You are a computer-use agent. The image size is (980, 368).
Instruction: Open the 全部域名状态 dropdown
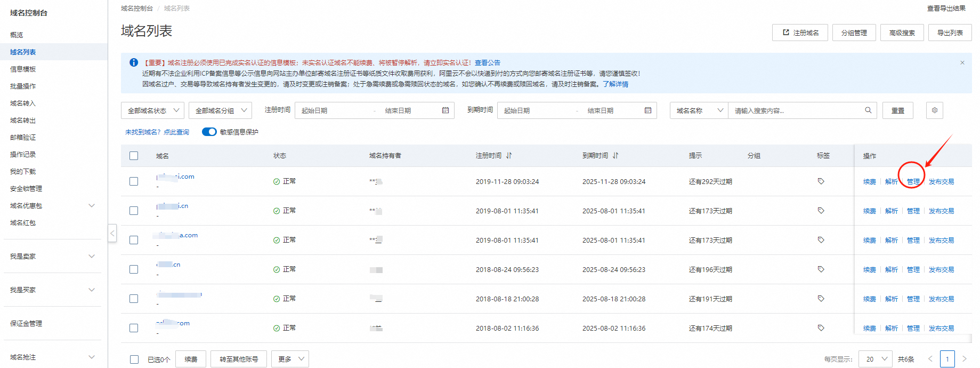tap(152, 110)
